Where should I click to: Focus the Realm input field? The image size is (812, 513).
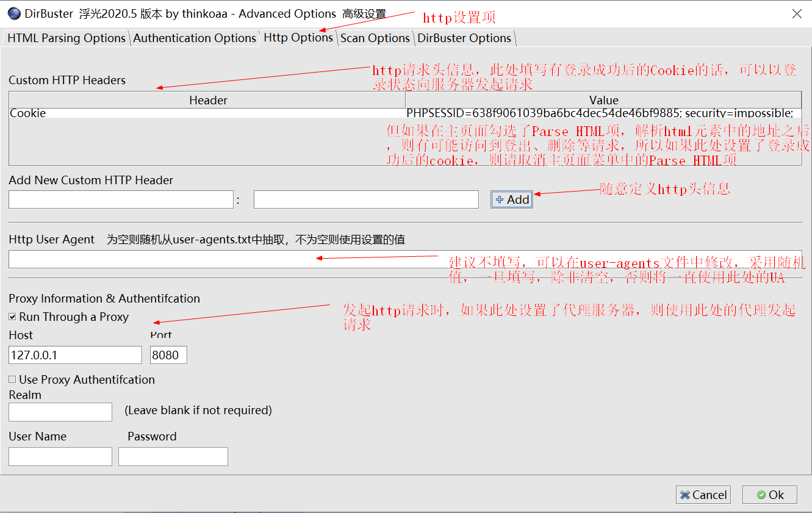tap(60, 412)
